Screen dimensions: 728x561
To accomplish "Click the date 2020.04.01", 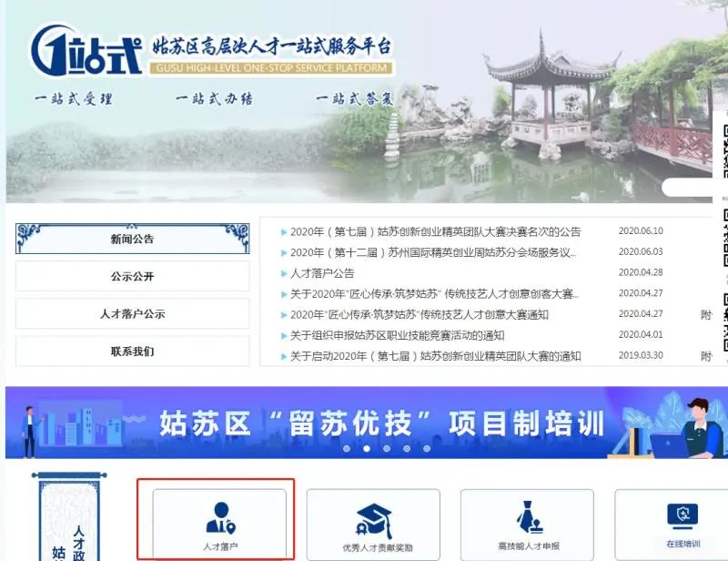I will [x=641, y=334].
